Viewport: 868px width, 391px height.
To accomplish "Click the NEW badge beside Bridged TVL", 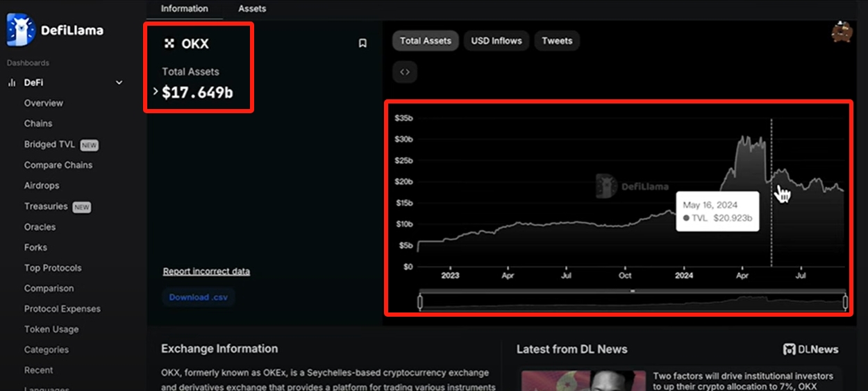I will pos(89,145).
